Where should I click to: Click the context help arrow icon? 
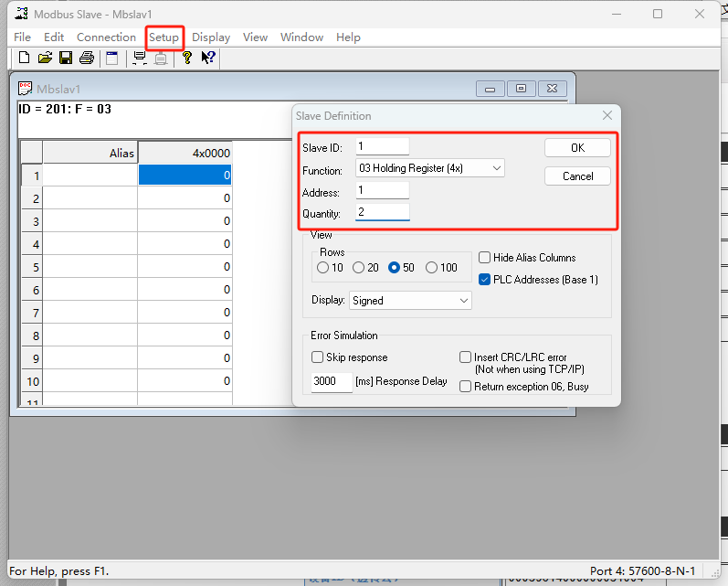pos(207,58)
